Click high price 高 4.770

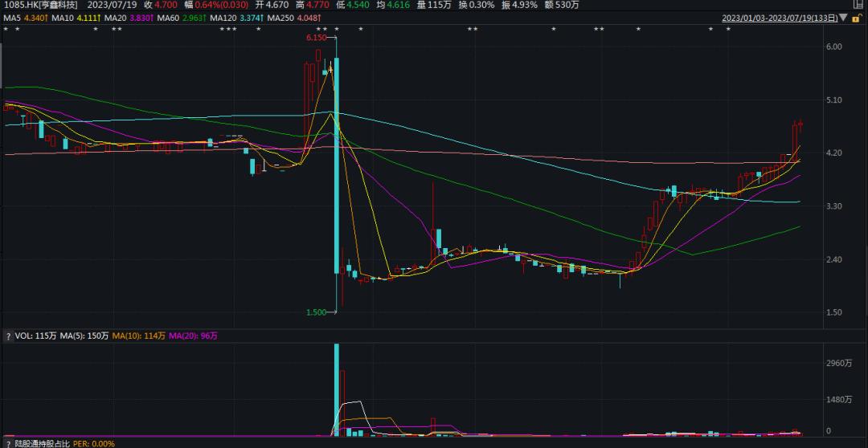[313, 5]
